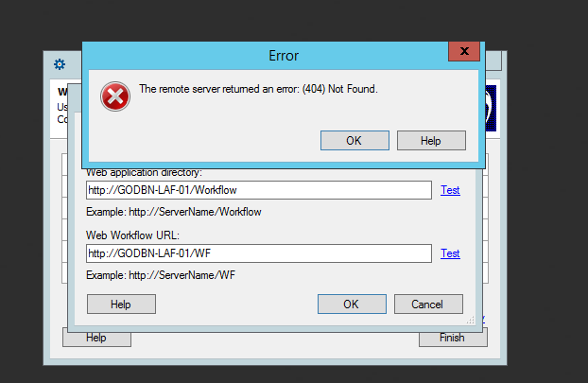Click the error message text
Viewport: 588px width, 383px height.
tap(258, 89)
